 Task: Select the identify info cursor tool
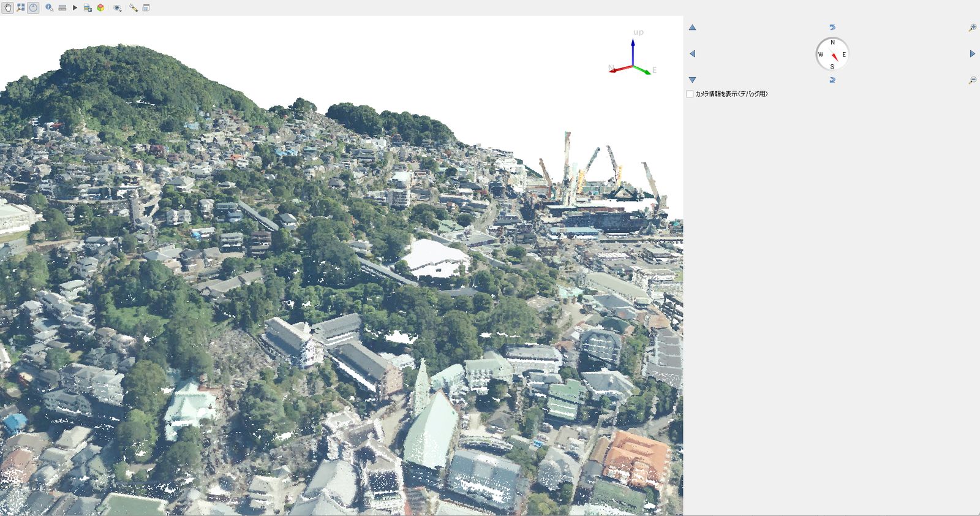[x=49, y=8]
